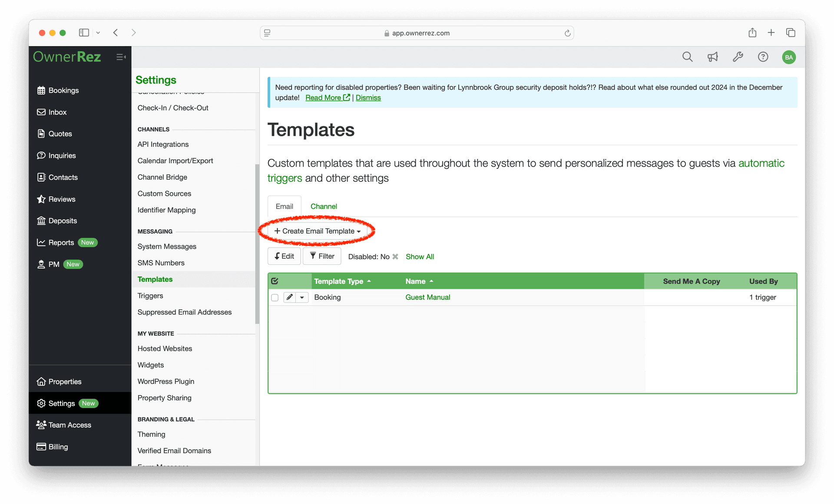The width and height of the screenshot is (834, 504).
Task: Open Team Access in the sidebar
Action: tap(64, 425)
